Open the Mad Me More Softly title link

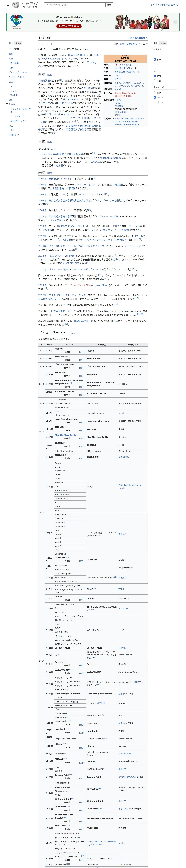[65, 435]
